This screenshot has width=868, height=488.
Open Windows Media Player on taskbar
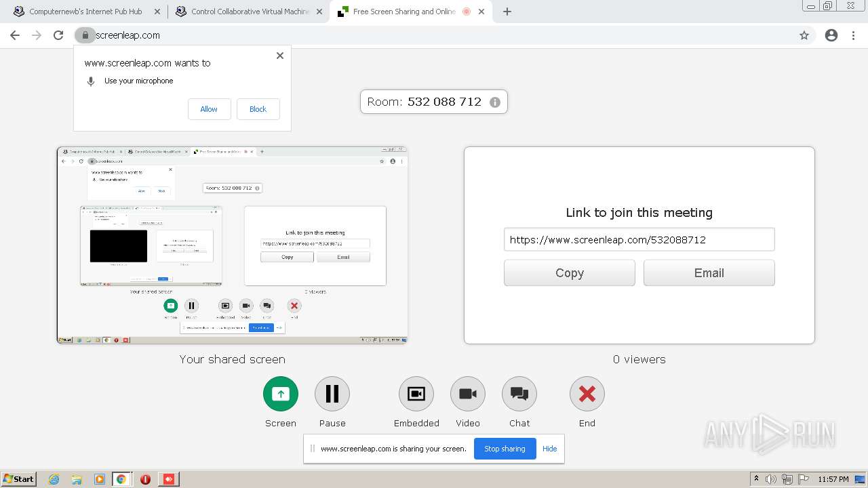coord(99,479)
